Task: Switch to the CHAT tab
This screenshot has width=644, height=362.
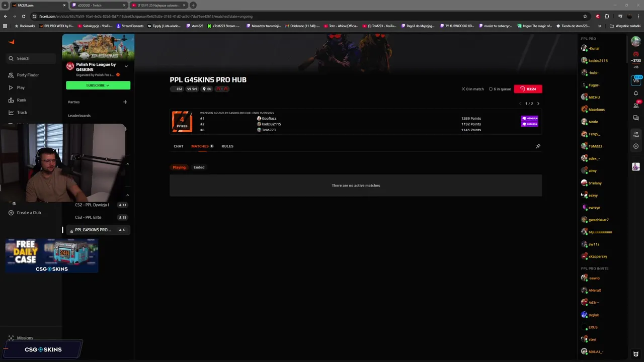Action: coord(179,146)
